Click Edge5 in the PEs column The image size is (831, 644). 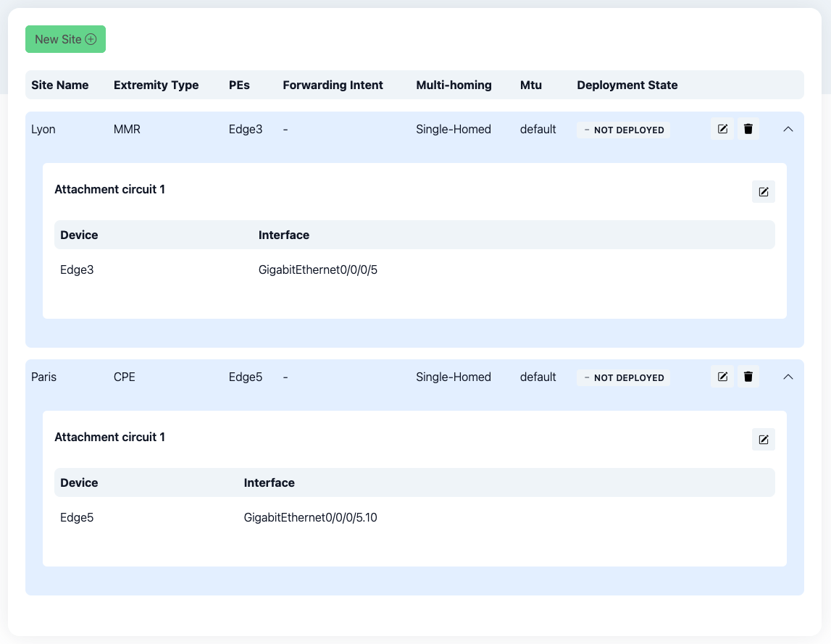click(x=245, y=377)
